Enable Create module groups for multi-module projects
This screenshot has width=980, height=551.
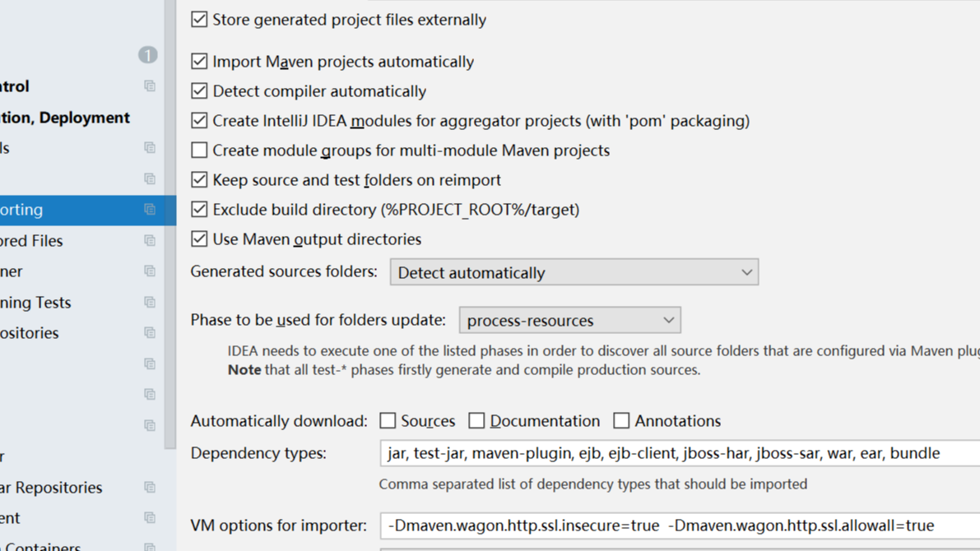199,150
